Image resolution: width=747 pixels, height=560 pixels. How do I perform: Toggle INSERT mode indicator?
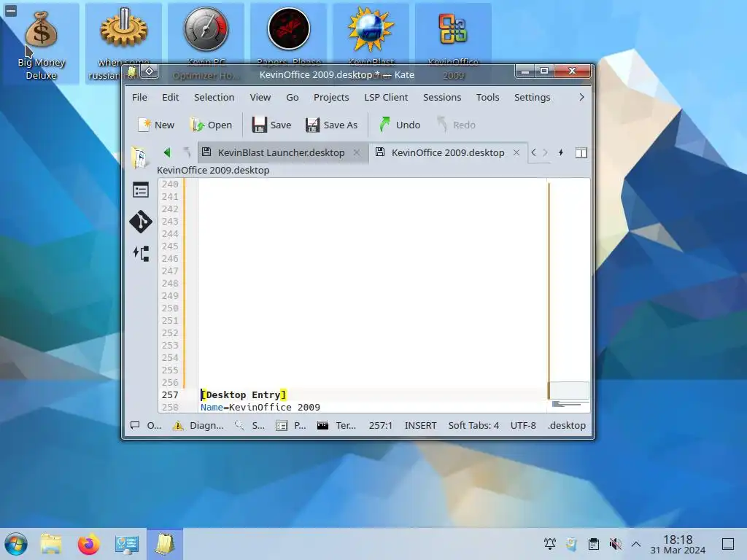coord(420,425)
